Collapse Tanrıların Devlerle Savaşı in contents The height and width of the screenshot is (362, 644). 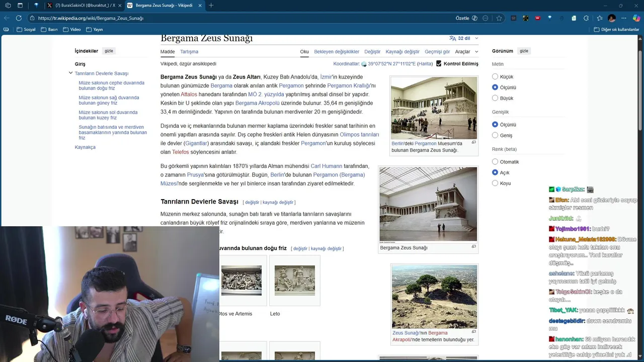tap(70, 73)
